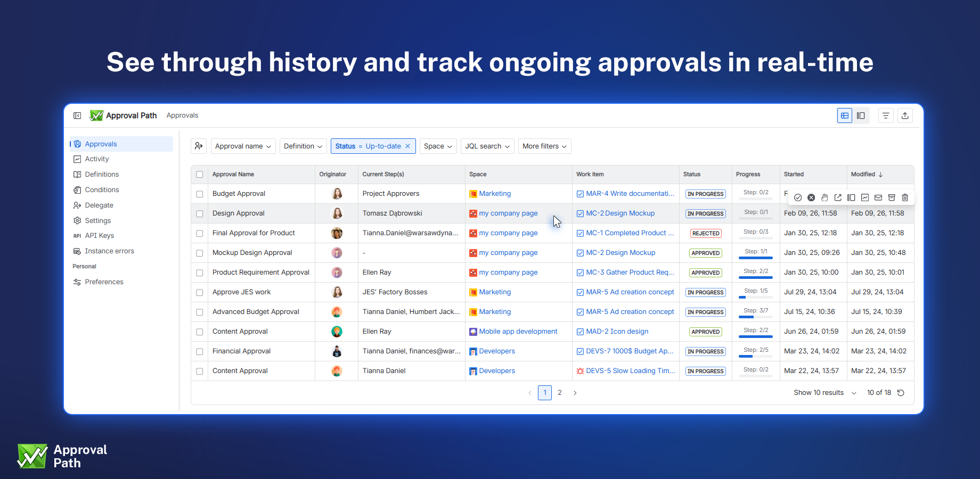Switch to split view layout icon
The image size is (980, 479).
pos(861,115)
